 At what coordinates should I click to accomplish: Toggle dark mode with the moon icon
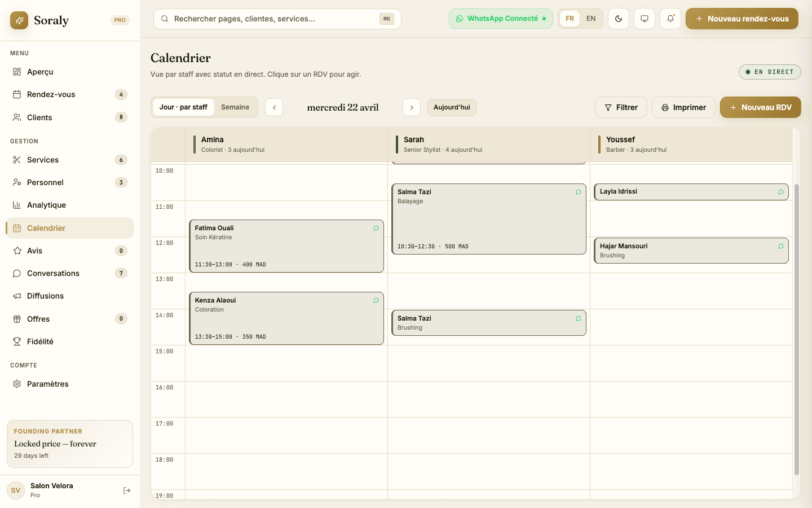pos(618,19)
